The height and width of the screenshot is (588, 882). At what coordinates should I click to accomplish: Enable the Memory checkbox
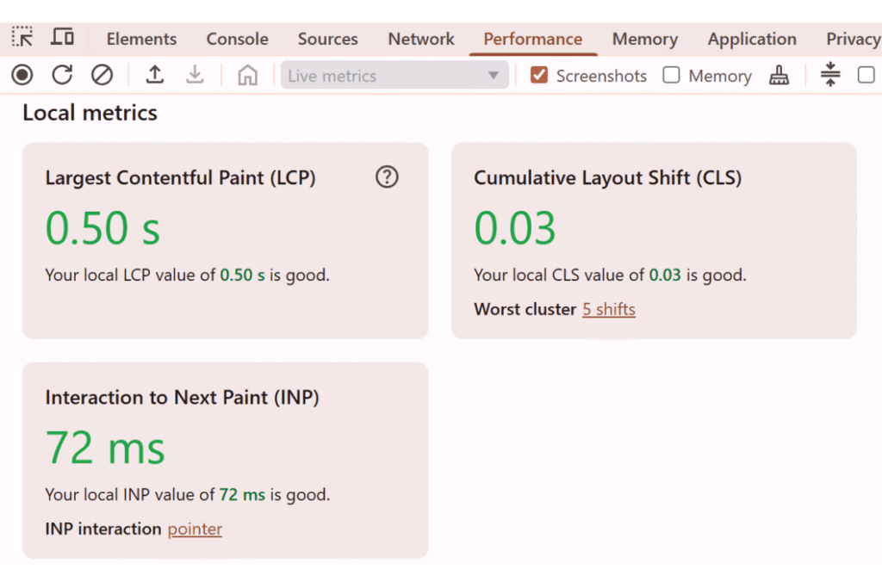(671, 76)
